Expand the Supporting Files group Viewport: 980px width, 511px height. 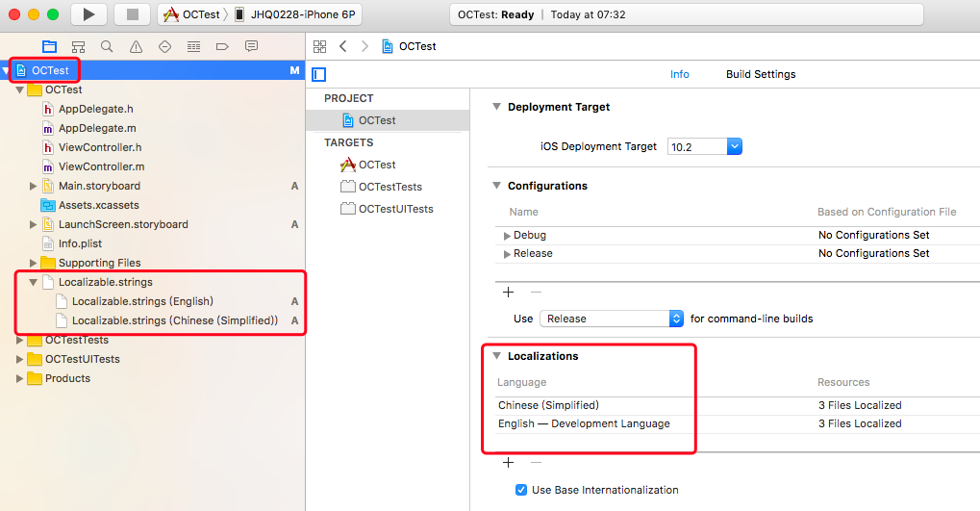pos(33,263)
